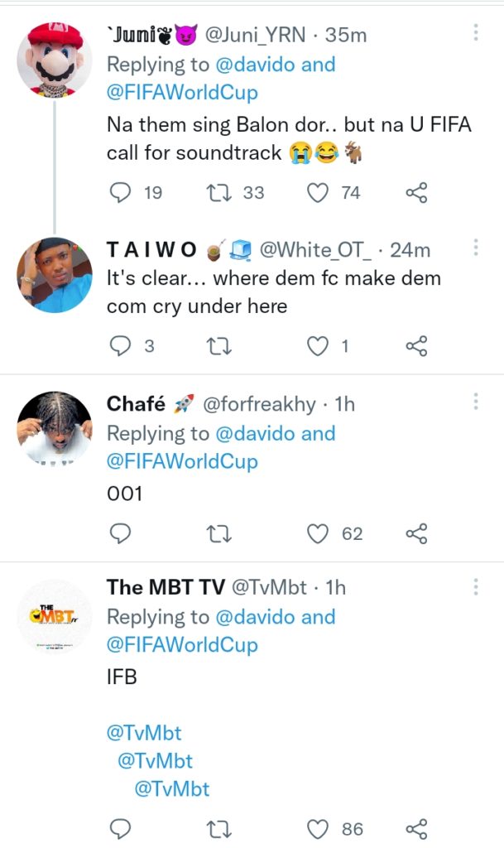This screenshot has height=848, width=504.
Task: Retweet TAIWO's tweet
Action: (219, 346)
